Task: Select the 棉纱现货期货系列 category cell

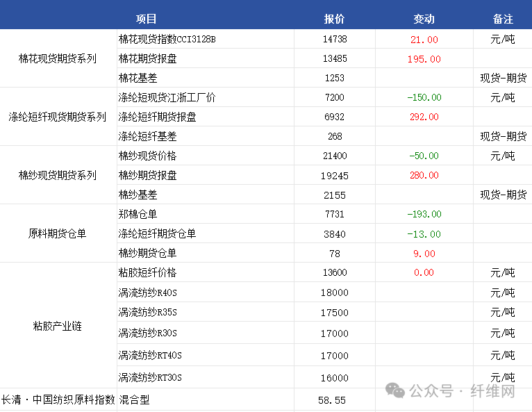Action: click(x=58, y=175)
